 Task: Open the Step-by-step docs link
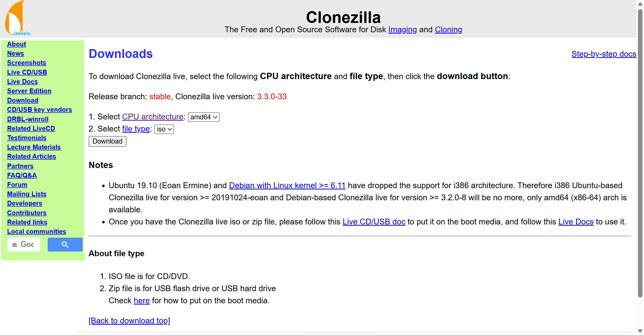point(603,54)
